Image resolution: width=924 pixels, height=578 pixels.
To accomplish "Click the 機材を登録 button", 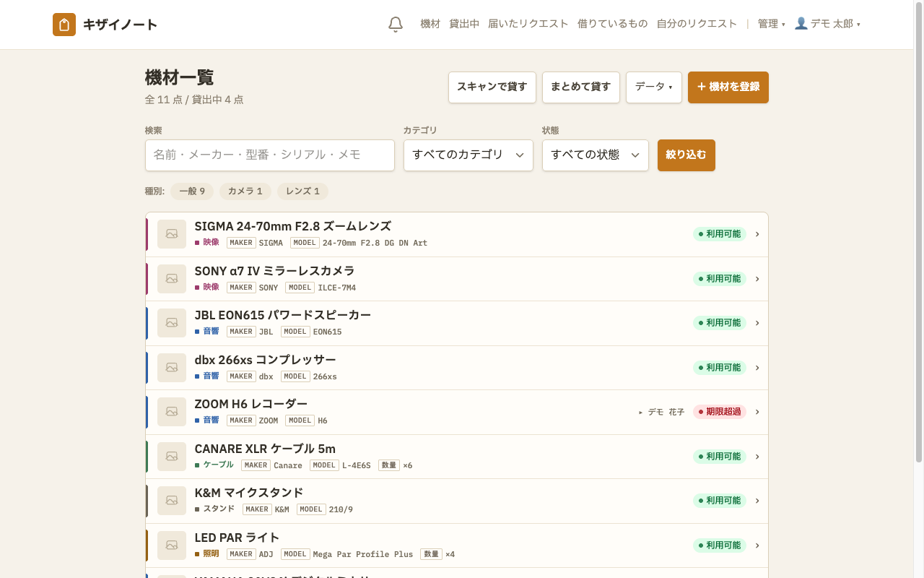I will [x=728, y=87].
